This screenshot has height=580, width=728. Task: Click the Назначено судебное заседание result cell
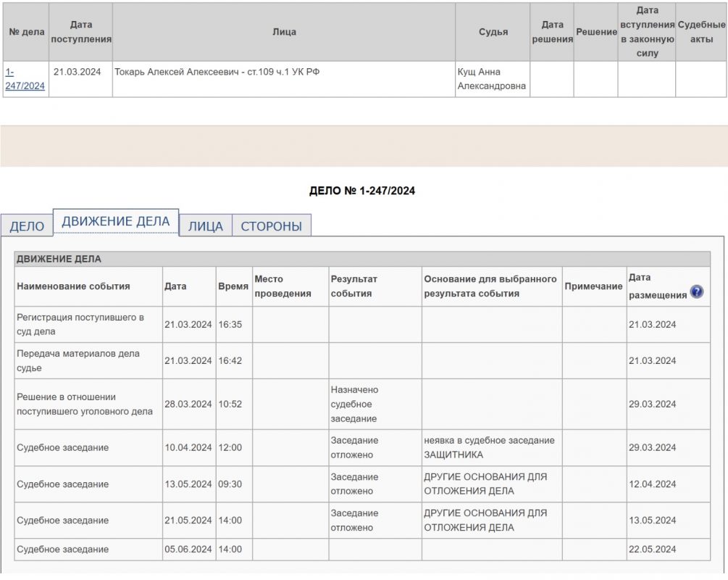click(354, 404)
